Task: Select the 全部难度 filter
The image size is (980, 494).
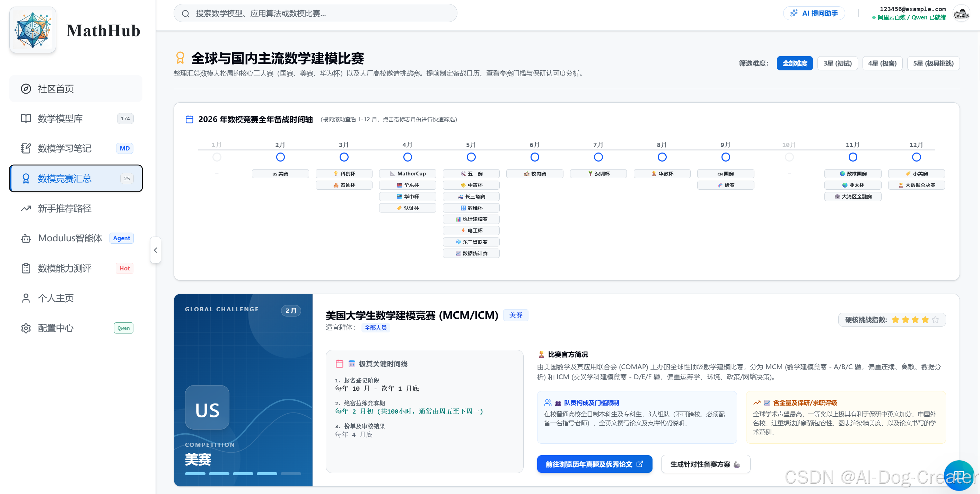Action: [x=795, y=63]
